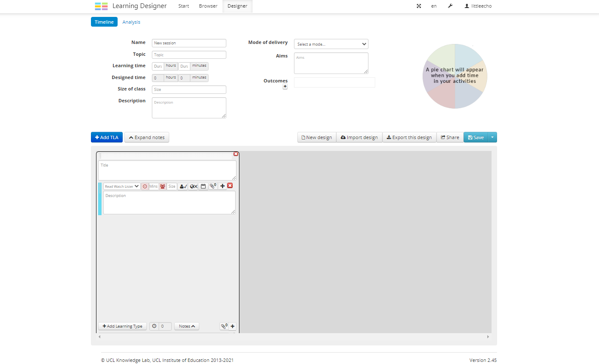Click the Aims textarea
This screenshot has height=364, width=599.
331,63
